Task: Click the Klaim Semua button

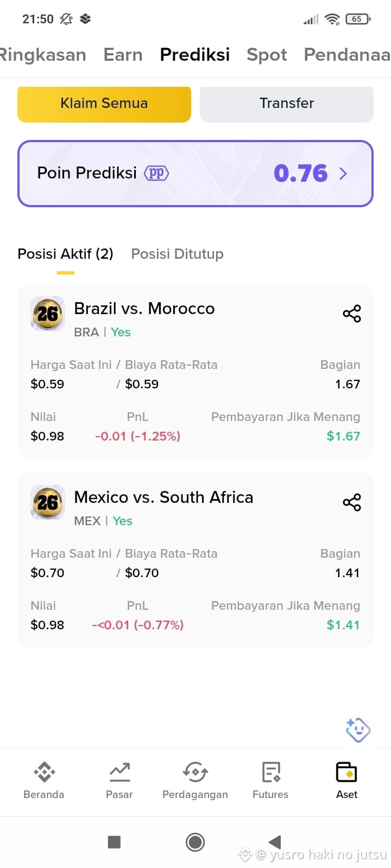Action: [104, 104]
